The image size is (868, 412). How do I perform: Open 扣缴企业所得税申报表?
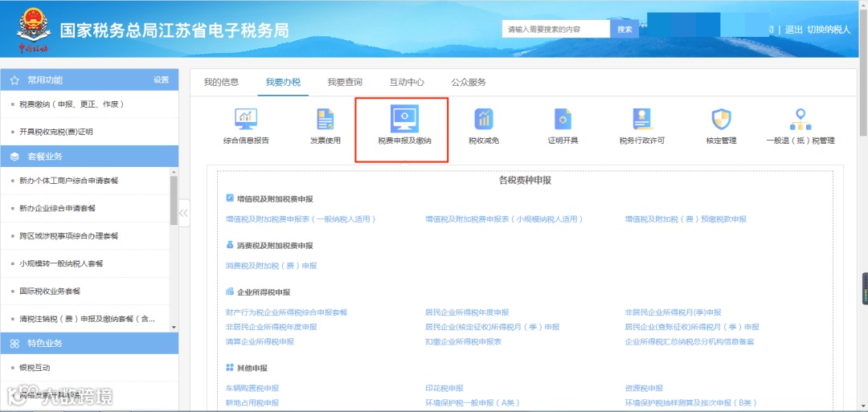pyautogui.click(x=464, y=341)
